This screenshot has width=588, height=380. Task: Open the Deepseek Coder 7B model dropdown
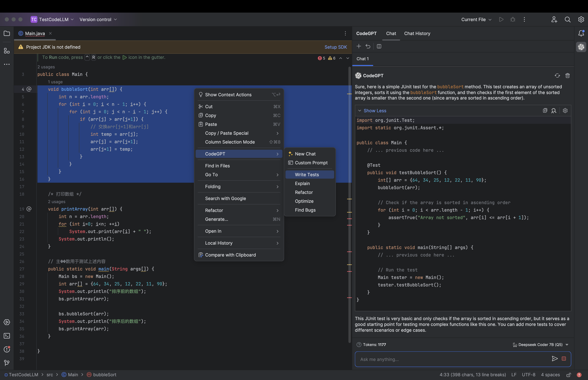point(540,345)
